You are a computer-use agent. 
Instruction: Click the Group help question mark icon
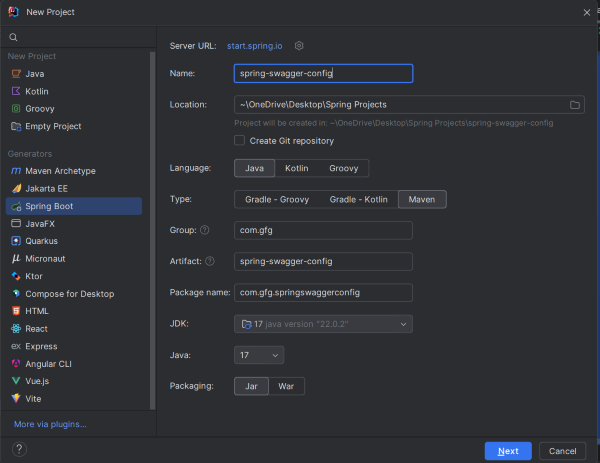pyautogui.click(x=205, y=230)
